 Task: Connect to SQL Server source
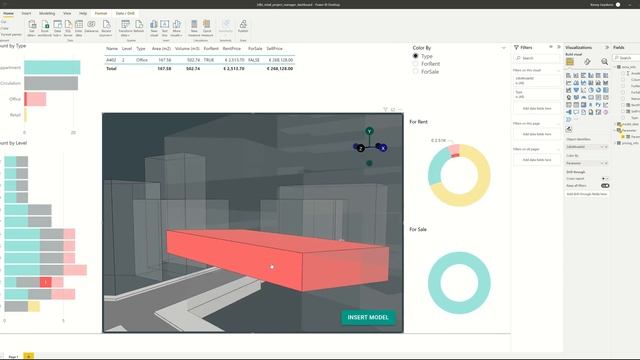pos(68,28)
